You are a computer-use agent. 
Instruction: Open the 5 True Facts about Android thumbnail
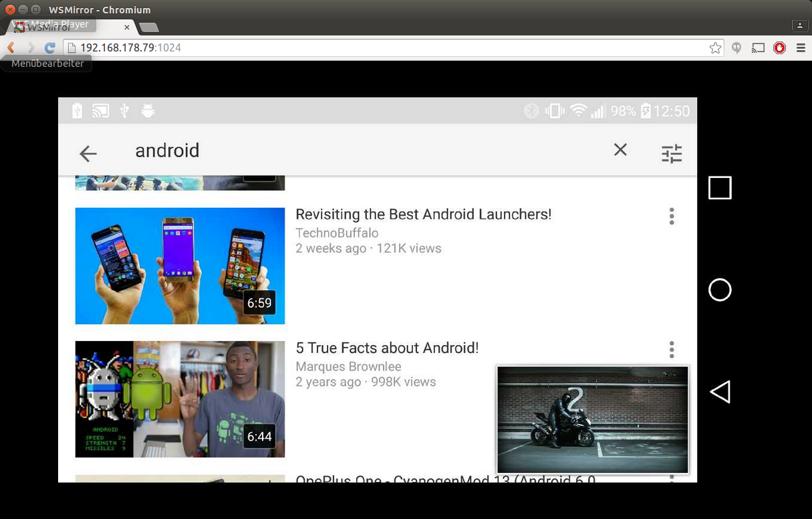[x=180, y=399]
